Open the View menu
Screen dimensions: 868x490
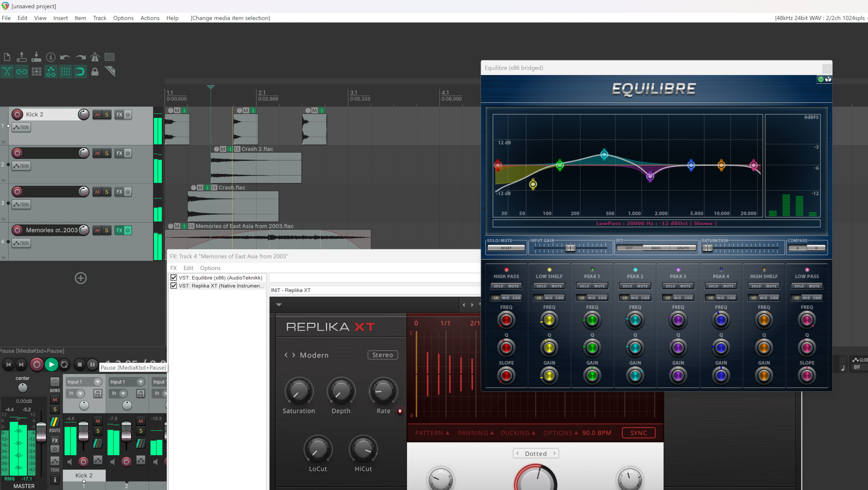pyautogui.click(x=40, y=18)
